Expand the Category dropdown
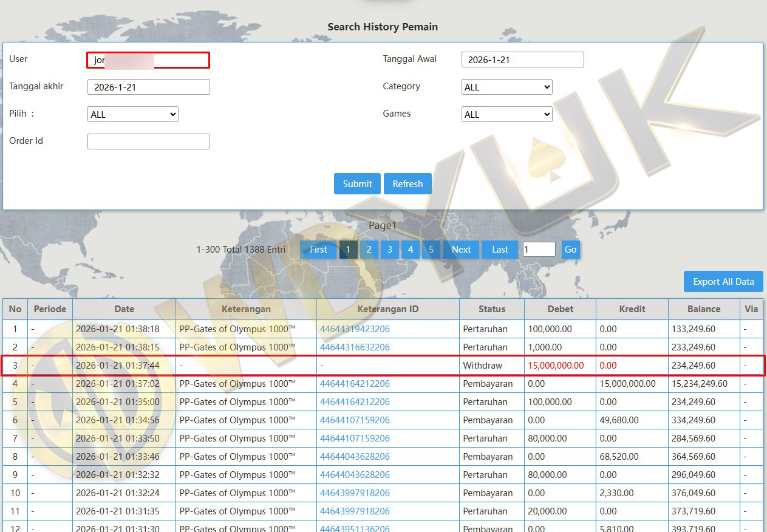Screen dimensions: 767x532 tap(506, 87)
